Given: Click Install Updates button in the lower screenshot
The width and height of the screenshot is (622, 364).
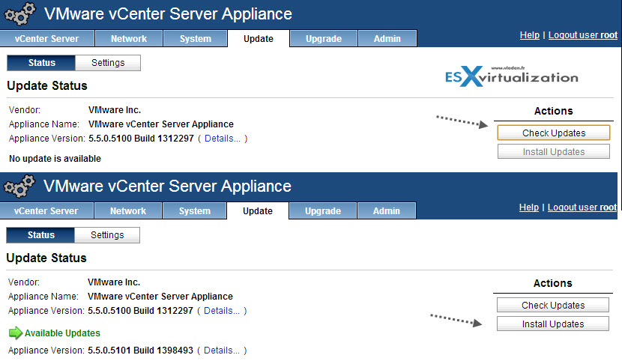Looking at the screenshot, I should click(x=553, y=324).
